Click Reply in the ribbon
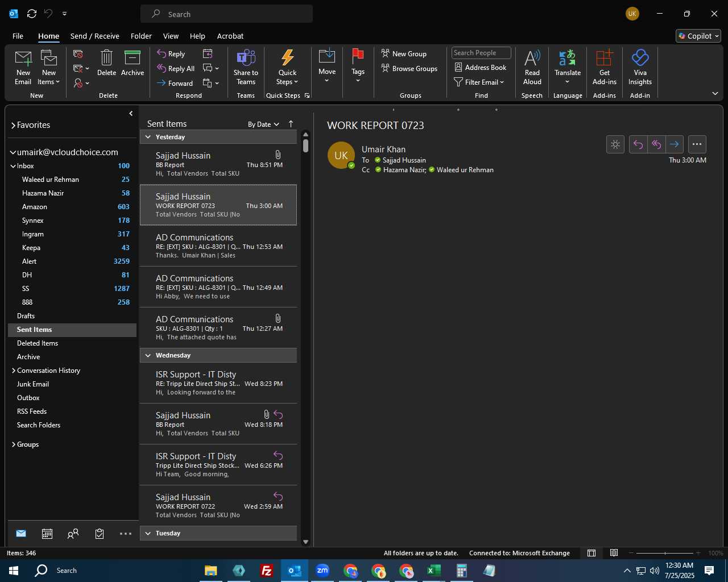 [172, 53]
